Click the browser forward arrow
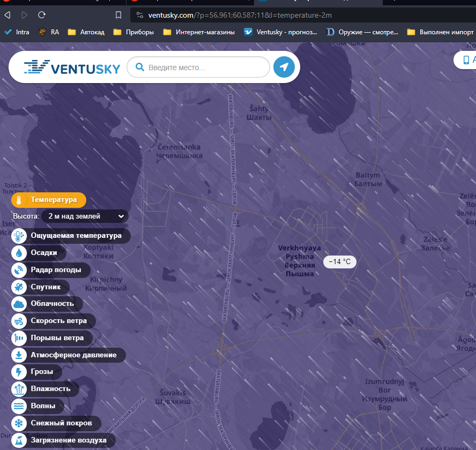The image size is (476, 450). pyautogui.click(x=25, y=15)
